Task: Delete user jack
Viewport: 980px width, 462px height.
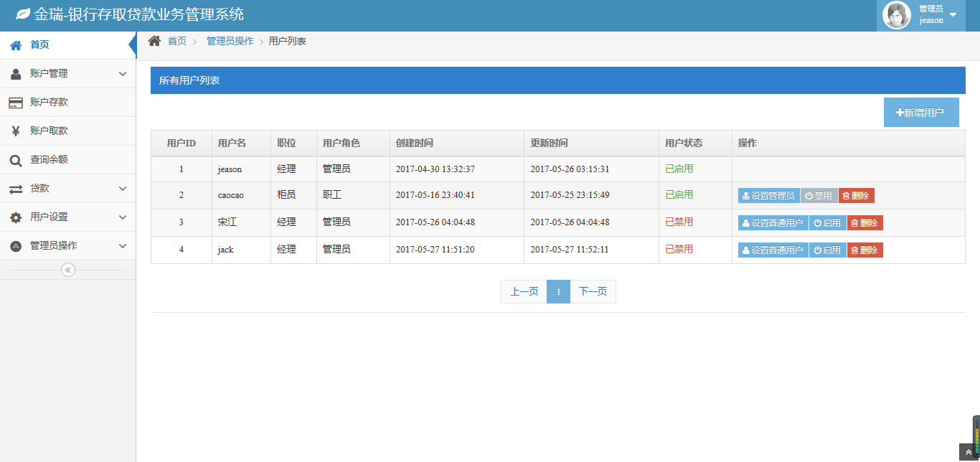Action: (x=865, y=250)
